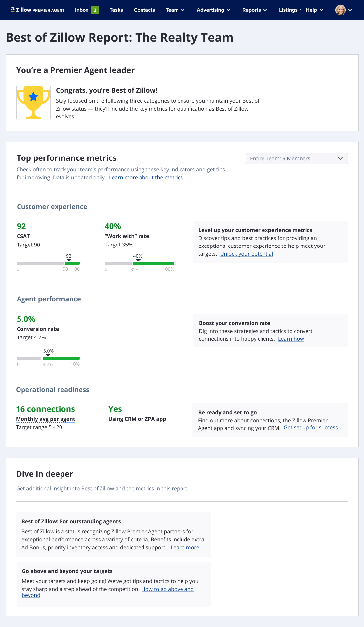
Task: Click the green Inbox badge showing 3
Action: click(95, 10)
